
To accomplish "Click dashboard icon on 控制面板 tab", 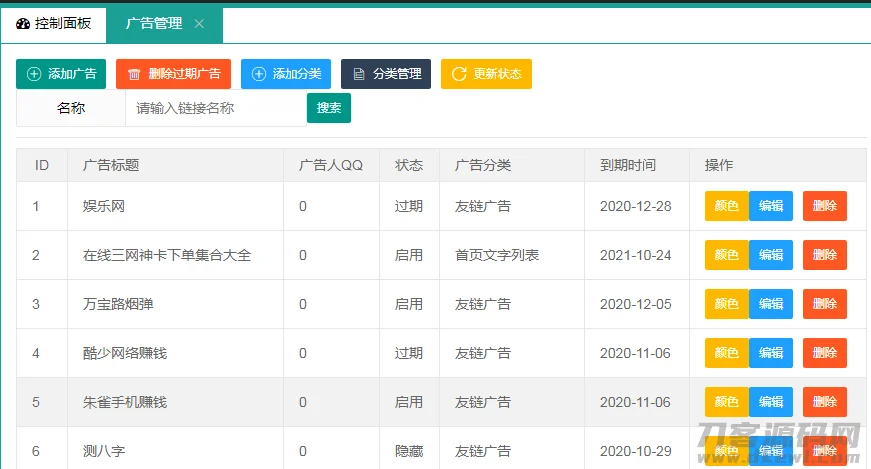I will click(x=23, y=24).
